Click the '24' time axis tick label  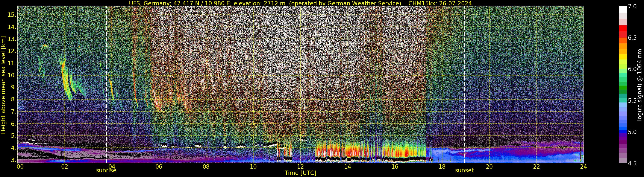click(583, 166)
